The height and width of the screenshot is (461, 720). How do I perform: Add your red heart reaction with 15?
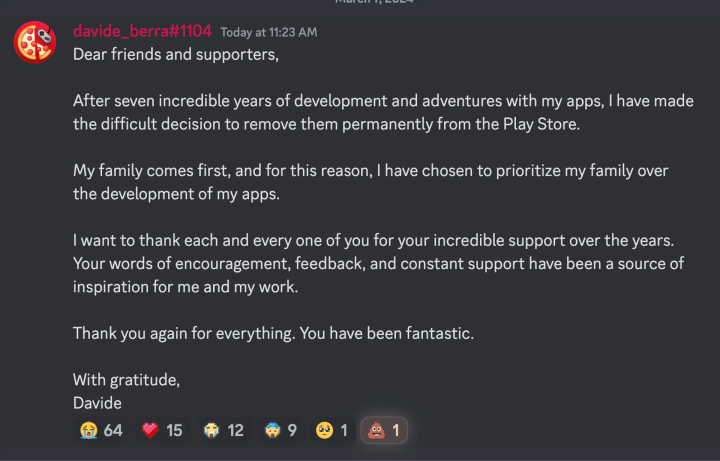[162, 430]
